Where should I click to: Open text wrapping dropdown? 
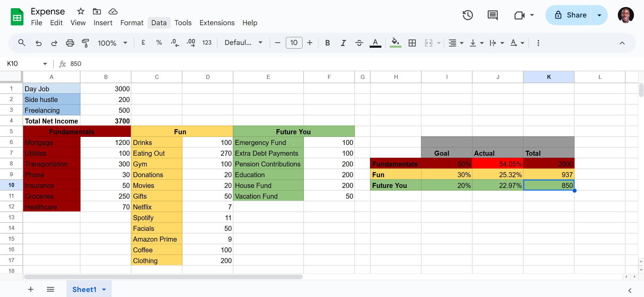click(x=496, y=43)
